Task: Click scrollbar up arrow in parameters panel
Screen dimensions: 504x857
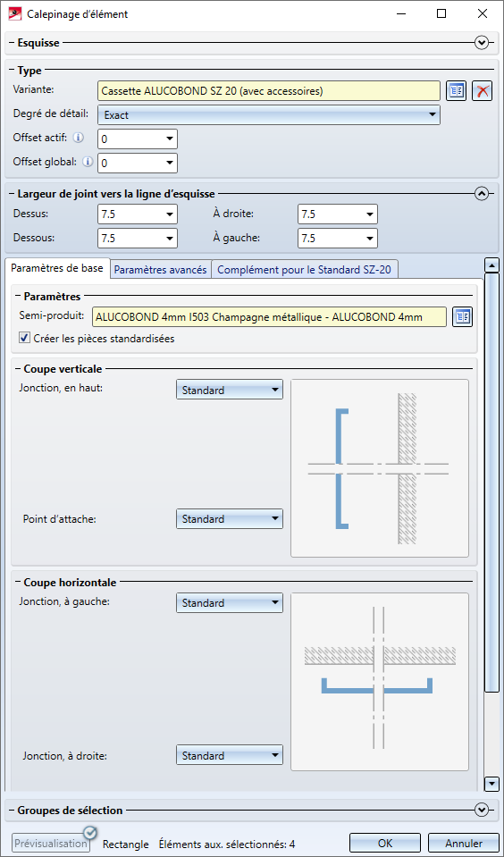Action: coord(492,265)
